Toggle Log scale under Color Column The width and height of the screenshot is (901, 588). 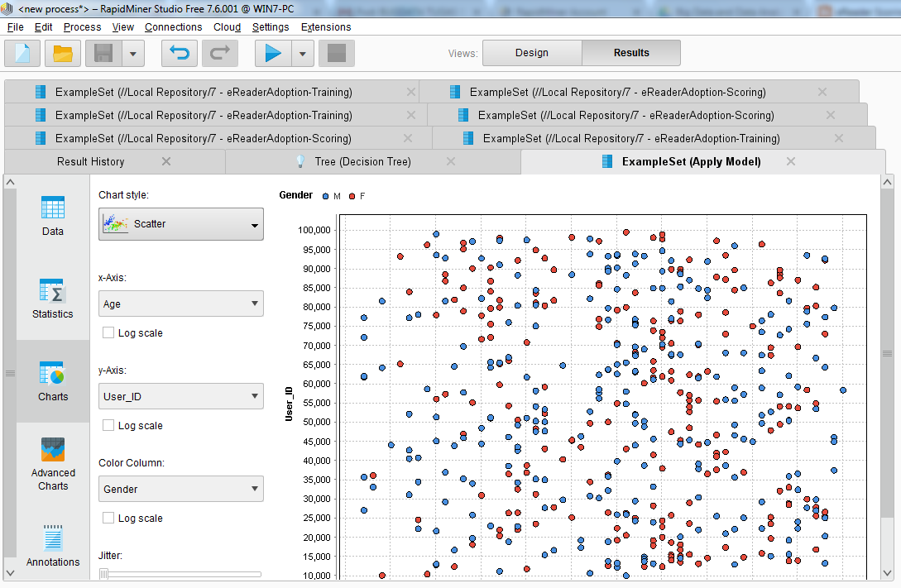pos(108,518)
